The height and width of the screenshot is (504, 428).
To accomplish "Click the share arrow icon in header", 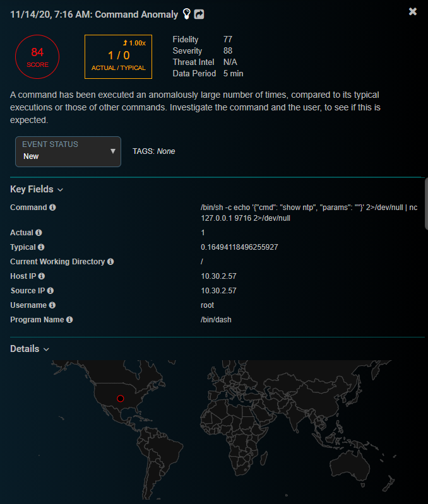I will click(199, 14).
